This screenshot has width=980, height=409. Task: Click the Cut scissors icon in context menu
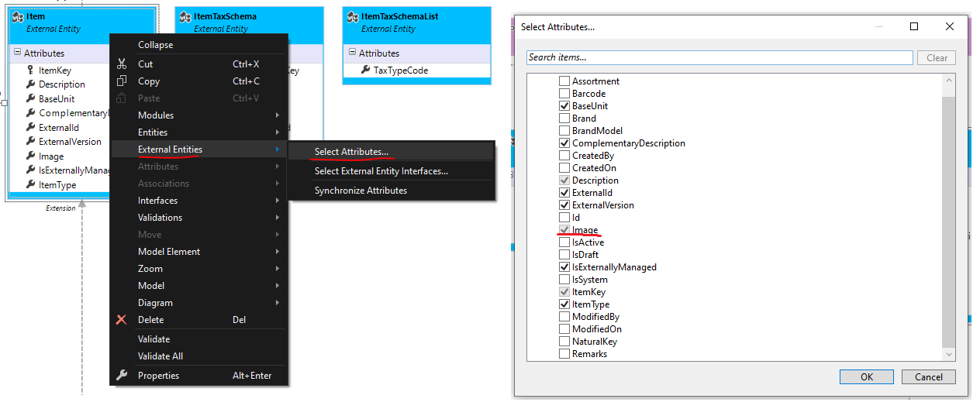click(x=121, y=64)
